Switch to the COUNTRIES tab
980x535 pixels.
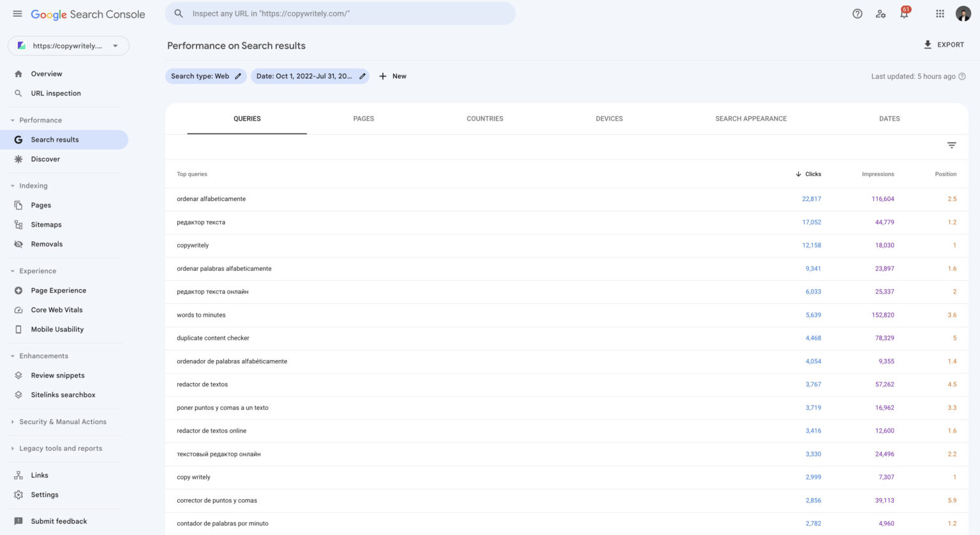[x=485, y=119]
